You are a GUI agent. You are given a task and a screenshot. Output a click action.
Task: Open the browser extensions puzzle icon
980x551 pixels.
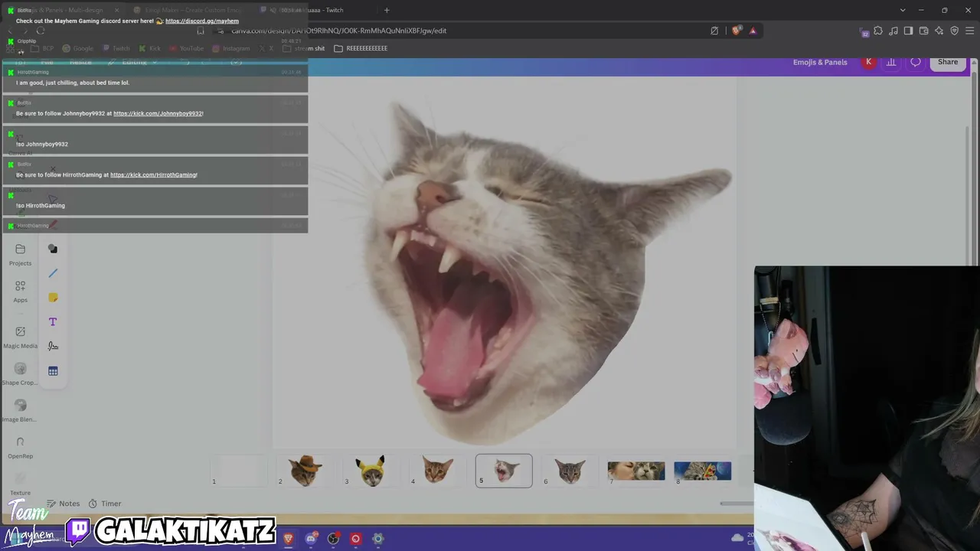point(878,31)
